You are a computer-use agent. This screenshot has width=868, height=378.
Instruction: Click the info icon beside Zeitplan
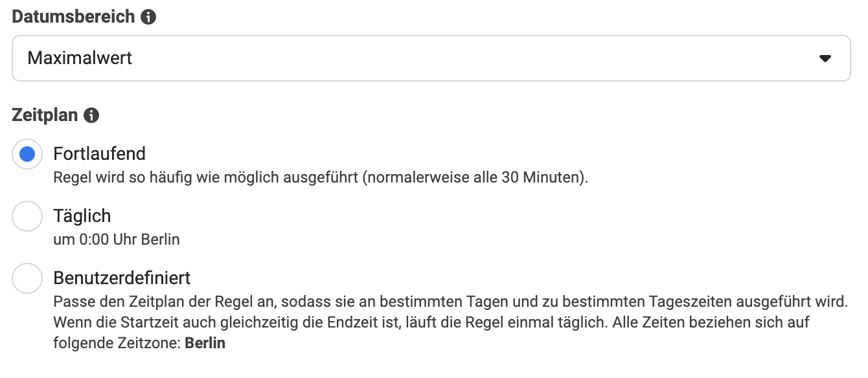click(91, 116)
